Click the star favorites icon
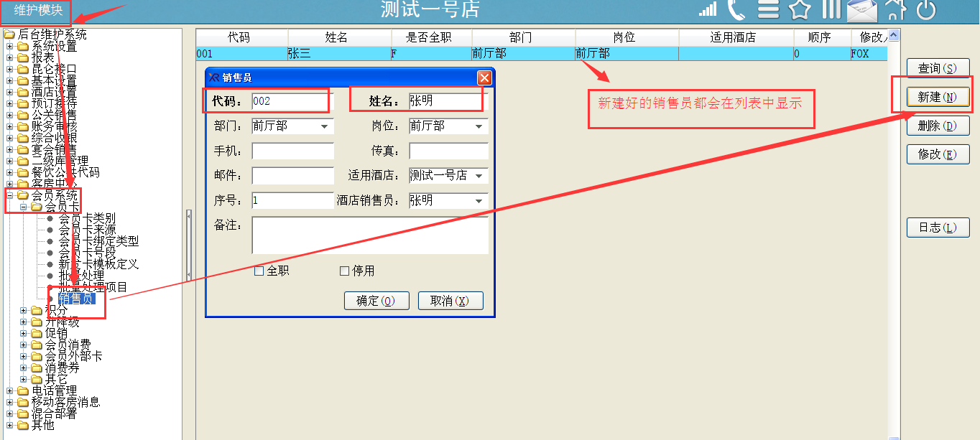This screenshot has width=980, height=440. tap(800, 9)
